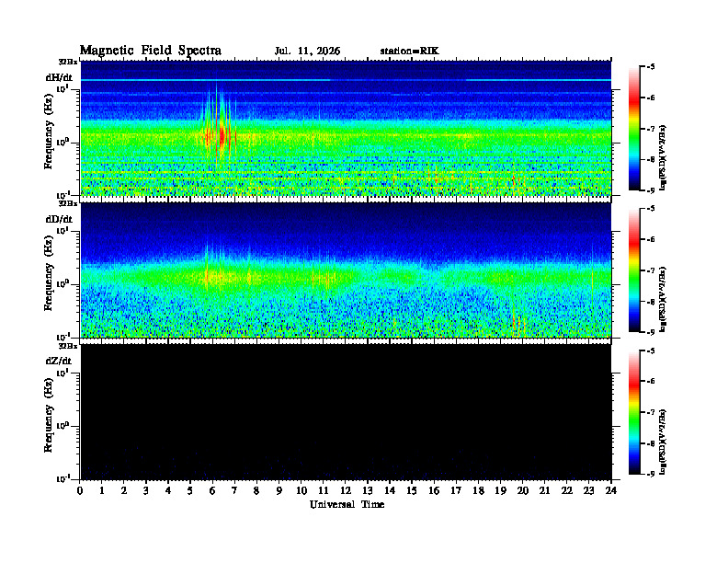Viewport: 728px width, 563px height.
Task: Click the Frequency (Hz) label of dD/dt panel
Action: [48, 287]
